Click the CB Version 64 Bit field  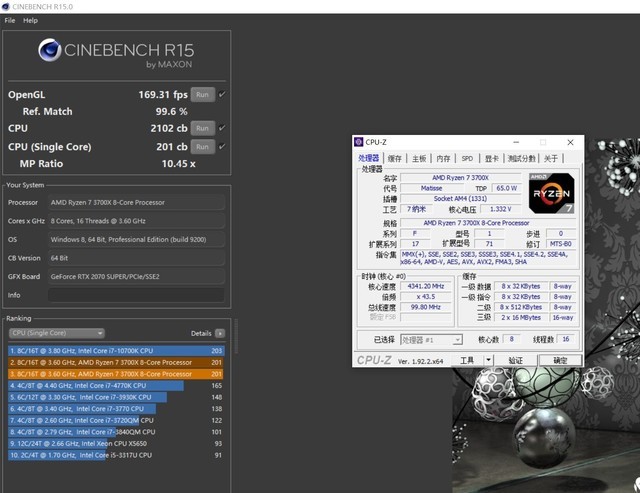(136, 258)
